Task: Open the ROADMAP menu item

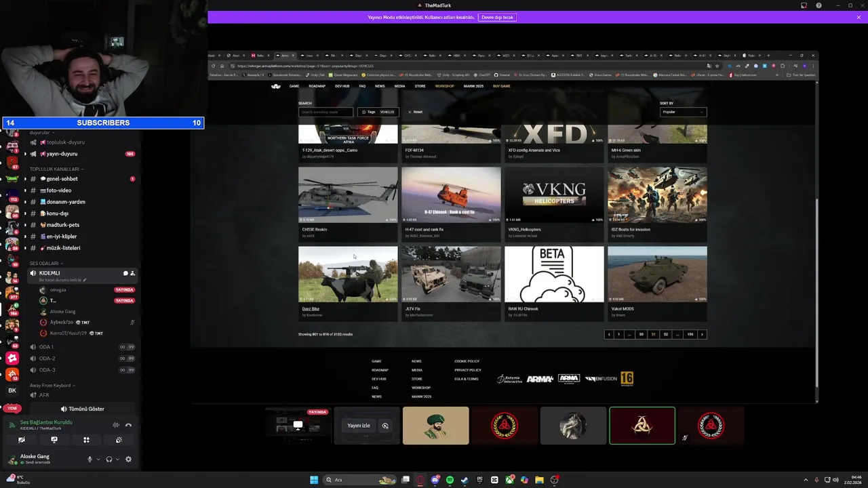Action: point(317,86)
